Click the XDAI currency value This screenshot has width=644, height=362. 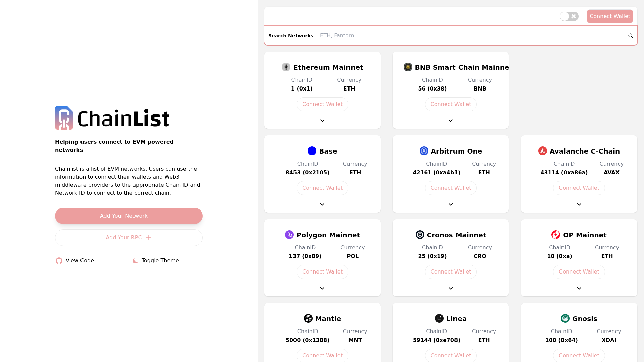pos(609,340)
